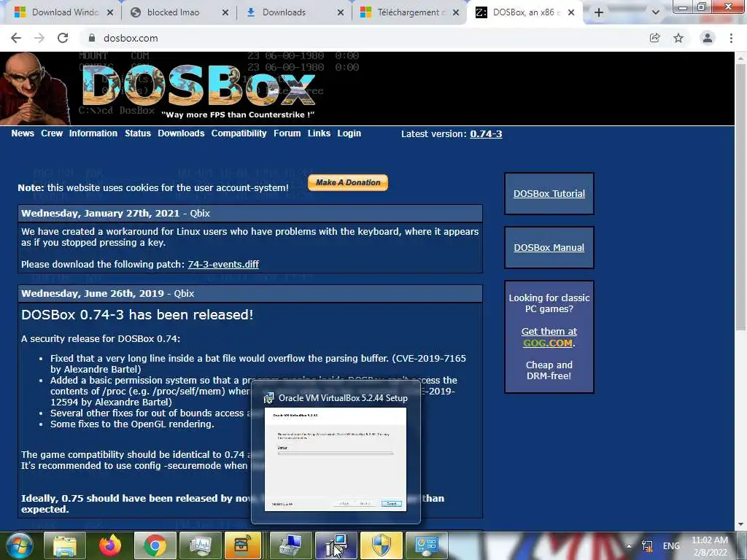Open the Crew page

pos(52,133)
